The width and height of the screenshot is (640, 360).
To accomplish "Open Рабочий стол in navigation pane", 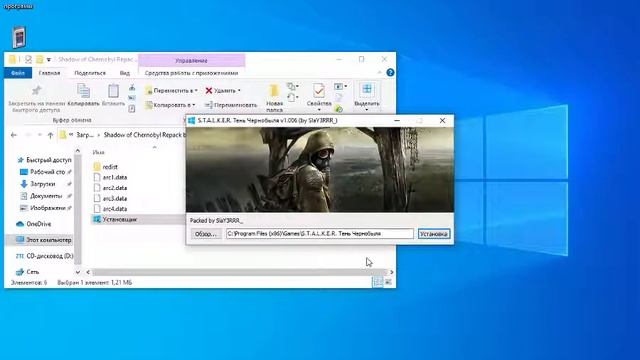I will tap(44, 172).
